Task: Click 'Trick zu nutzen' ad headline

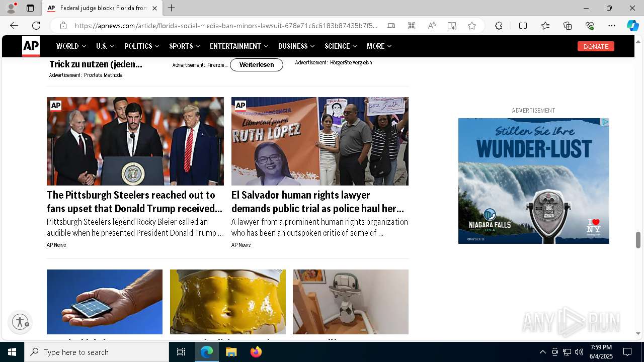Action: 96,64
